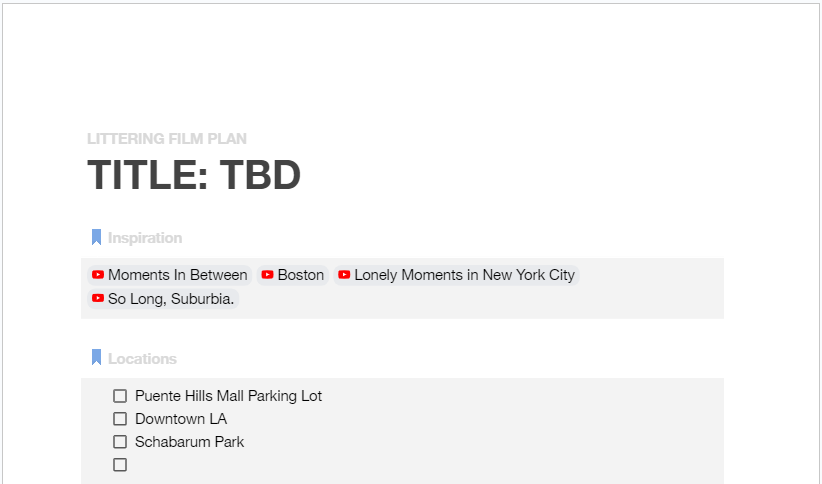Click the LITTERING FILM PLAN subtitle
822x484 pixels.
pos(167,139)
